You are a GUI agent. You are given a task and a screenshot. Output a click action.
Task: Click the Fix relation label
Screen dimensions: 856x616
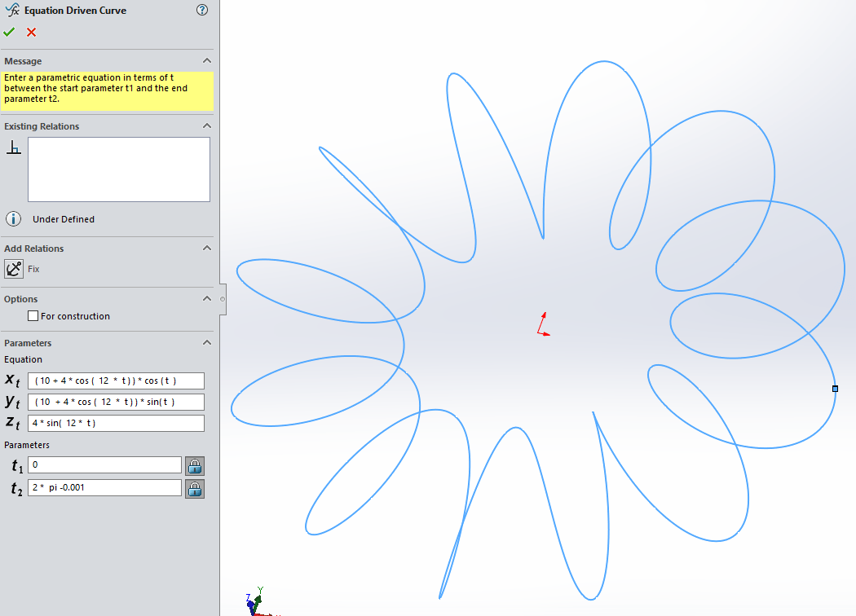[x=34, y=269]
